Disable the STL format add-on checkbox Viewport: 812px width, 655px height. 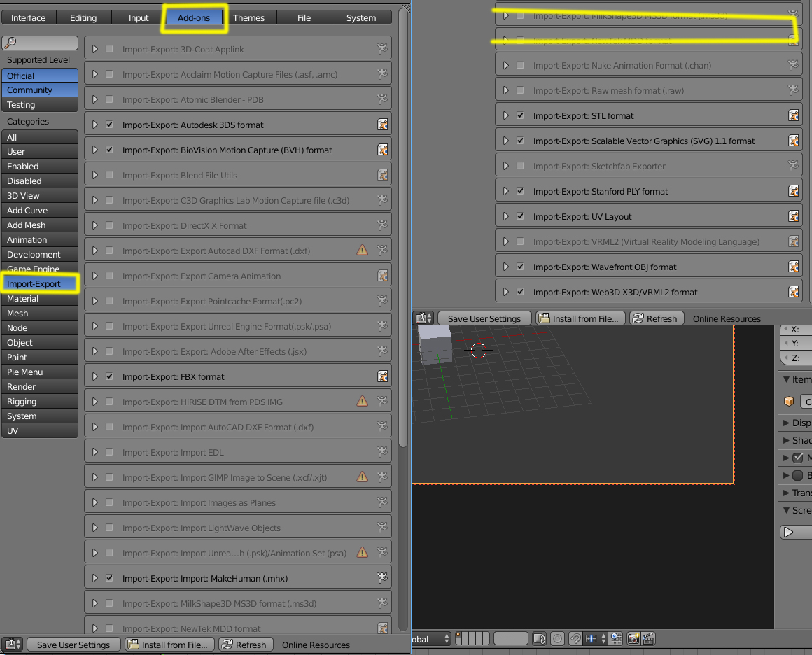point(520,116)
